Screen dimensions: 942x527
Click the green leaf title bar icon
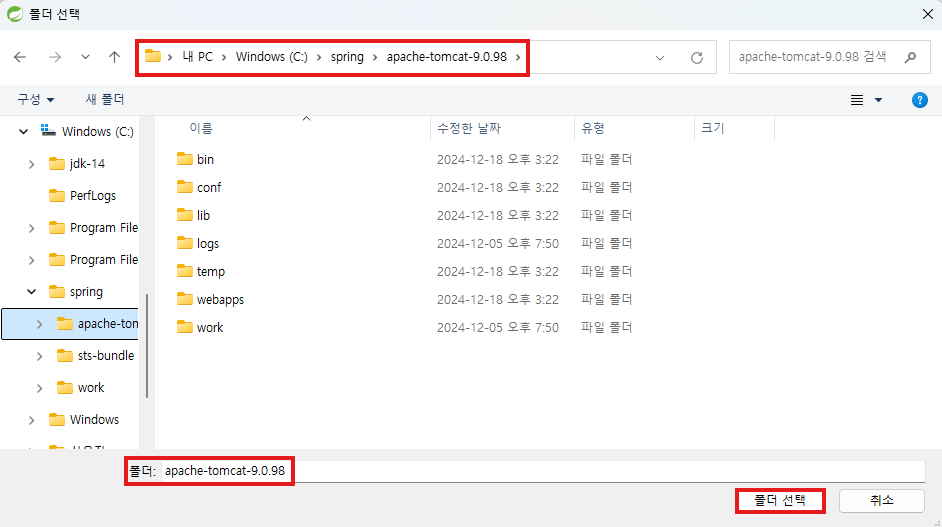click(14, 14)
